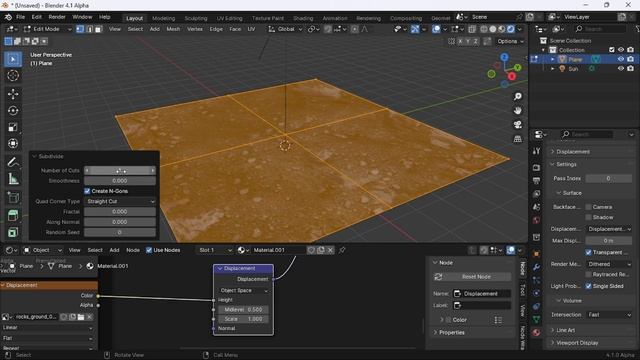Open Intersection Fast dropdown
This screenshot has height=360, width=640.
(609, 315)
